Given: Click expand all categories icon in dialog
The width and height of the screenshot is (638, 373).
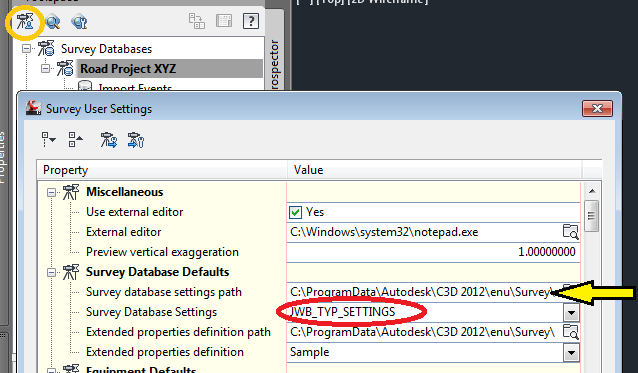Looking at the screenshot, I should [49, 140].
